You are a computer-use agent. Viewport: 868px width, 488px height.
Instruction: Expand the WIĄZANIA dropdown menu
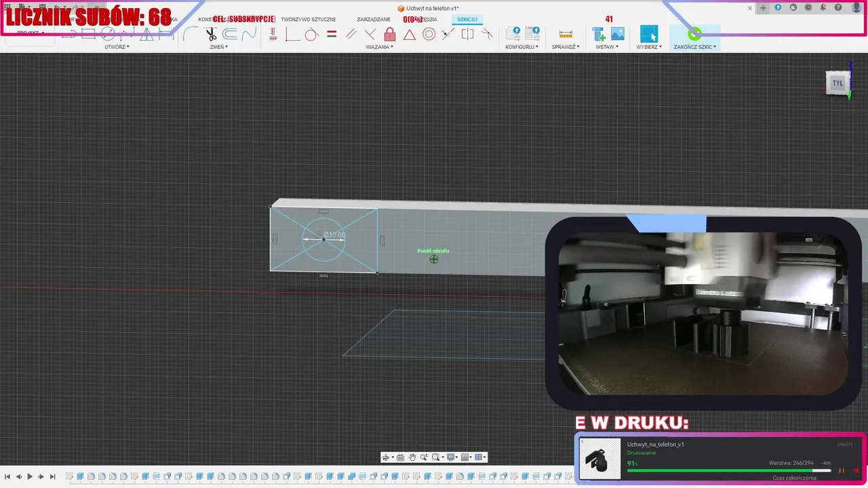click(379, 47)
